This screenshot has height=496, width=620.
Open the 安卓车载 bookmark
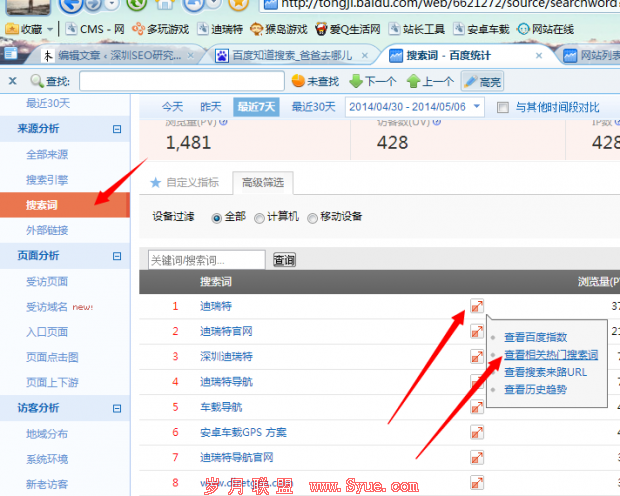point(481,29)
